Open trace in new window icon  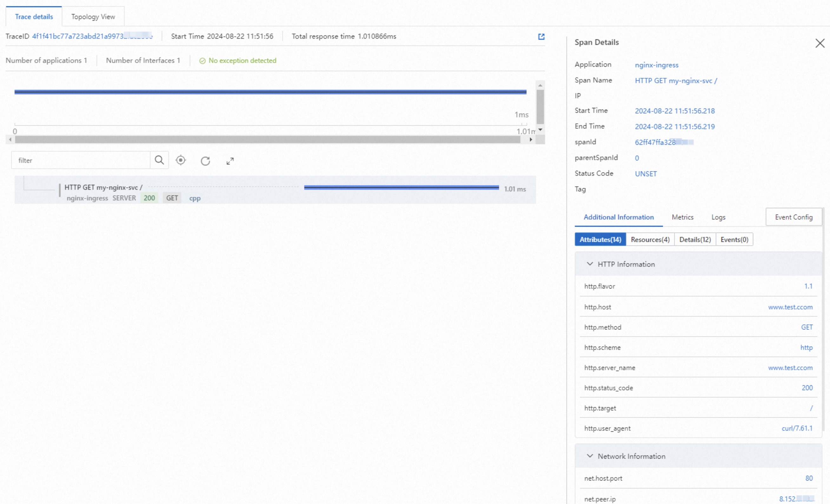[541, 37]
